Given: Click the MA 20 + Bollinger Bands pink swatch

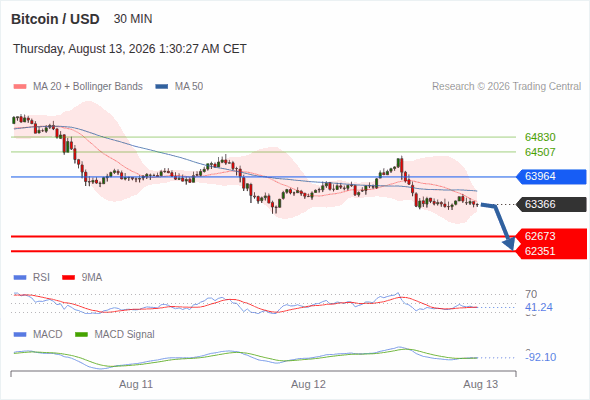Looking at the screenshot, I should point(20,87).
